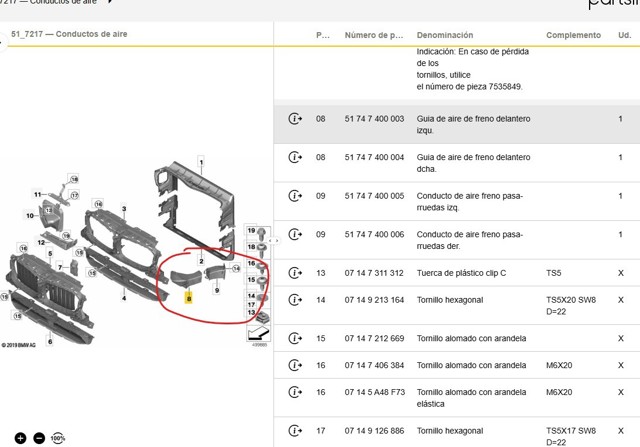This screenshot has height=447, width=640.
Task: Click clip nut legend item 13
Action: coord(257,314)
